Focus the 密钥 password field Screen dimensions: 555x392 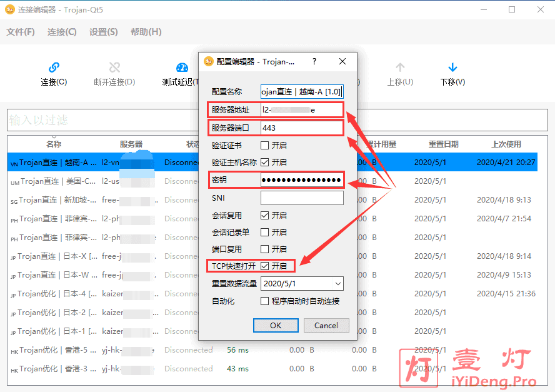tap(302, 180)
